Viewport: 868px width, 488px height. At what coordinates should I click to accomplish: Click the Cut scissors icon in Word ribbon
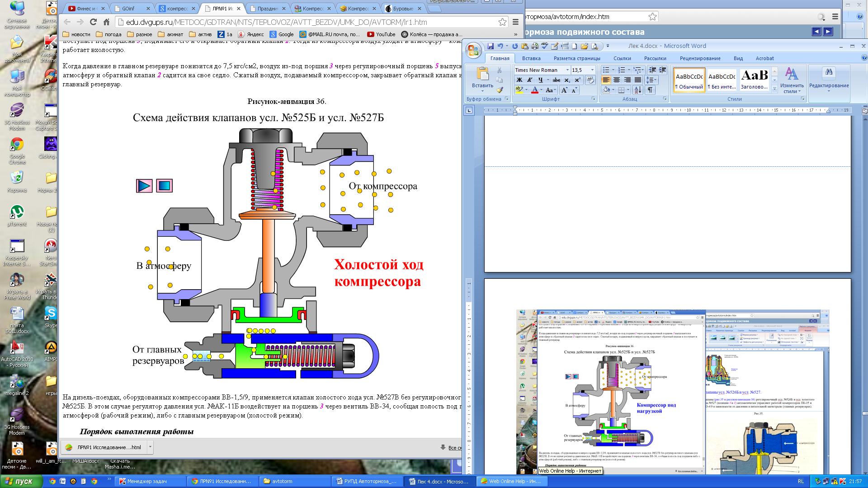pos(499,70)
